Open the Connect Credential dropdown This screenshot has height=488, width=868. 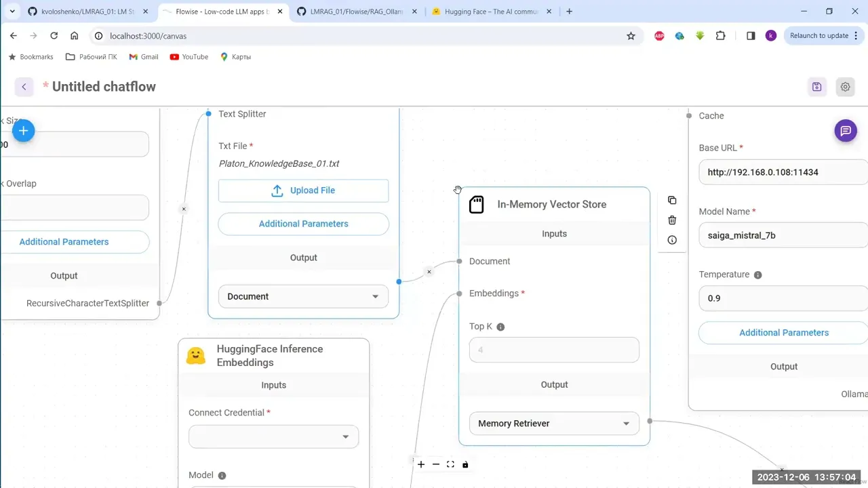tap(273, 436)
